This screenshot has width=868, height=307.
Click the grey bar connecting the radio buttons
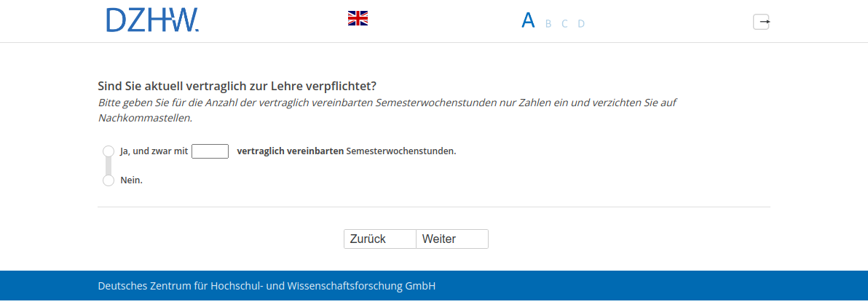[108, 166]
